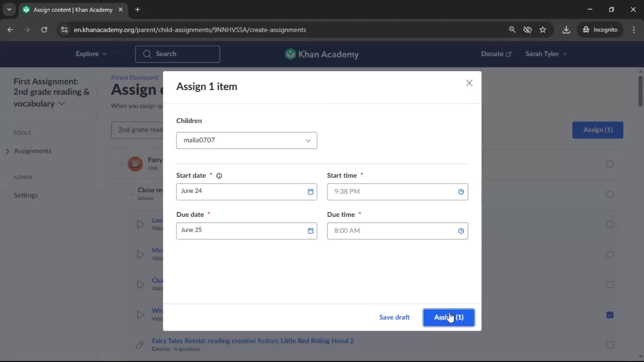This screenshot has width=644, height=362.
Task: Close the Assign content browser tab
Action: click(120, 10)
